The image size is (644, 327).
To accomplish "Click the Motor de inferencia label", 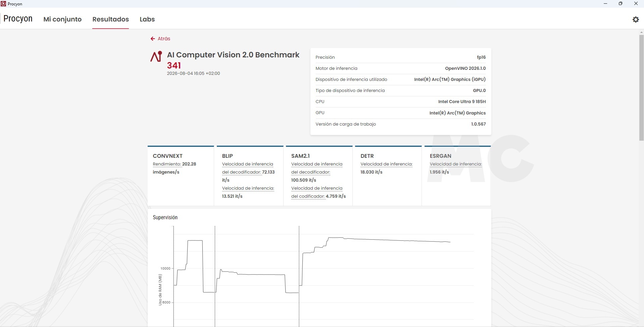I will tap(336, 68).
